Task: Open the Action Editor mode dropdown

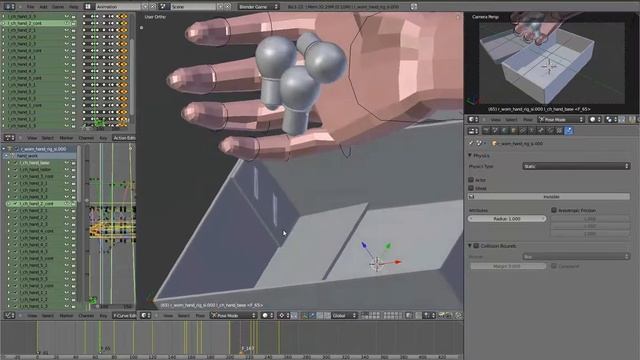Action: [124, 138]
